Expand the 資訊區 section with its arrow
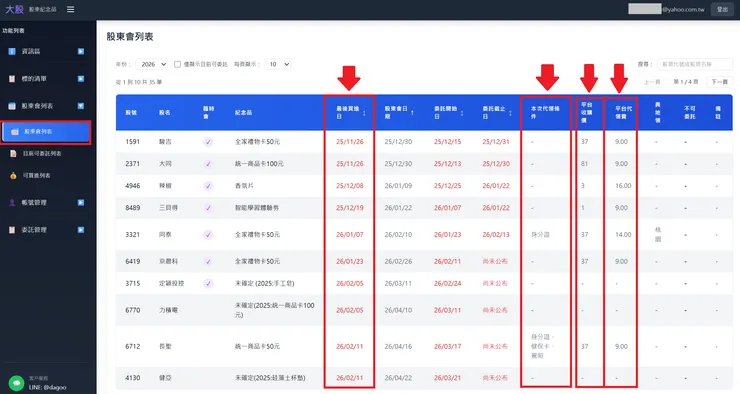The height and width of the screenshot is (394, 740). click(x=81, y=51)
